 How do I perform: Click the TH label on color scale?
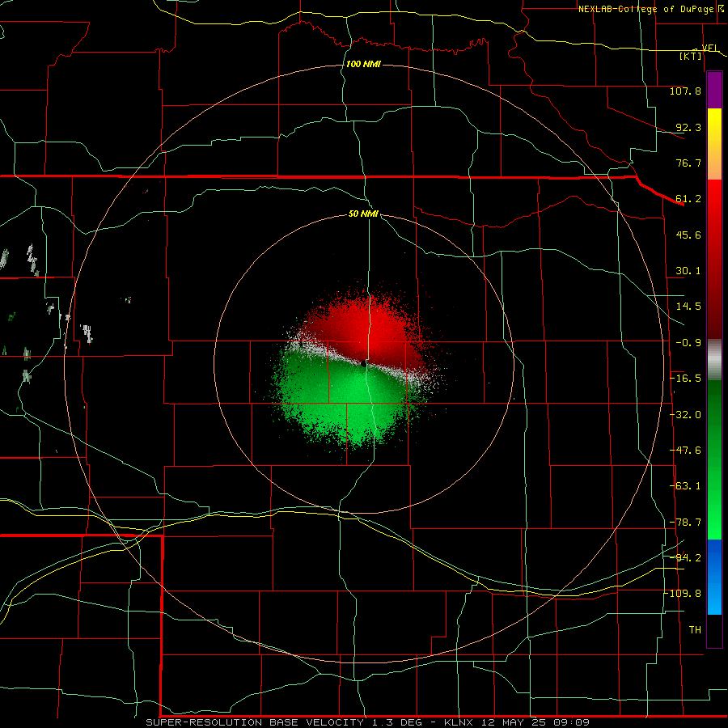coord(695,630)
